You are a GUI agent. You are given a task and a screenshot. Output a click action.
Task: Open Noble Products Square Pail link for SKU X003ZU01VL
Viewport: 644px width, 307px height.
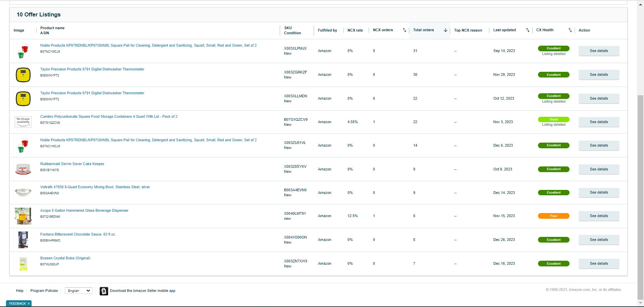point(148,140)
